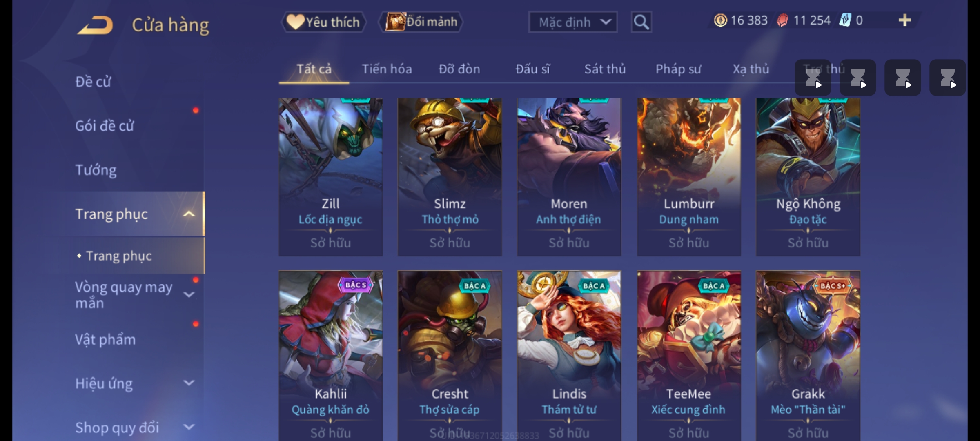Screen dimensions: 980x441
Task: Expand the Shop quy đổi section
Action: coord(189,427)
